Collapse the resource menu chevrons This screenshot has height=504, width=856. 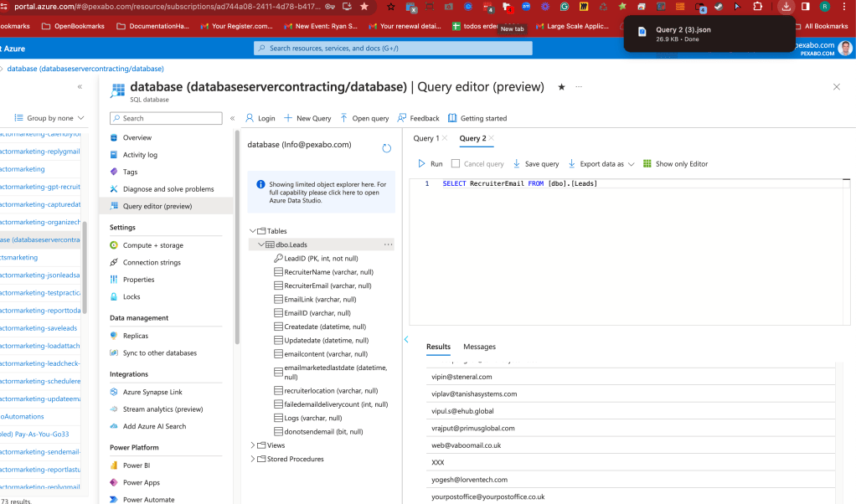pyautogui.click(x=232, y=118)
